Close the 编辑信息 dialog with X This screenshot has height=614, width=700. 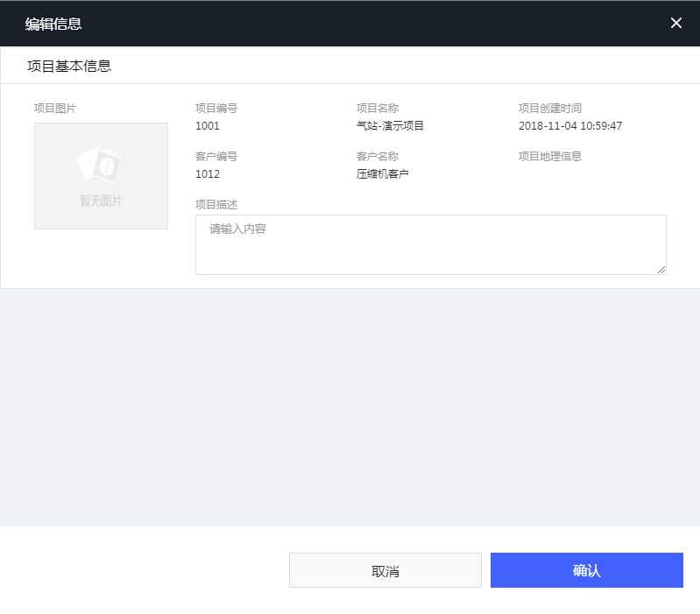[x=675, y=23]
